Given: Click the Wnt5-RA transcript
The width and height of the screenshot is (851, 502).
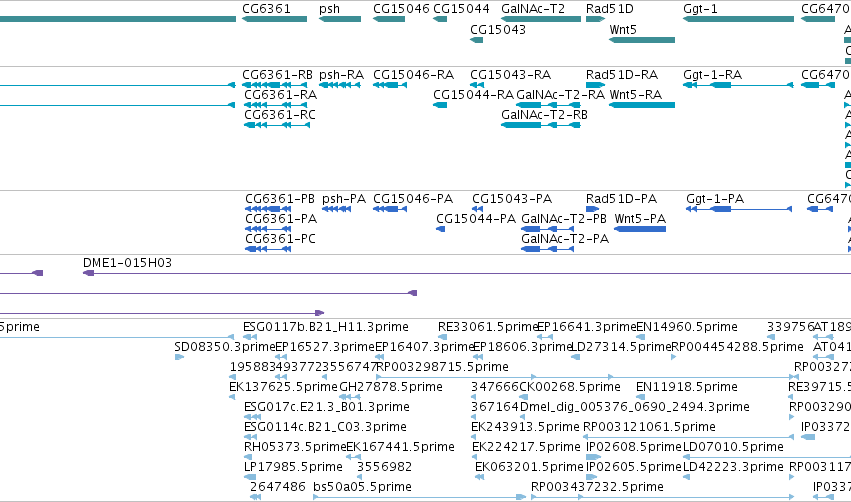Looking at the screenshot, I should [x=642, y=105].
